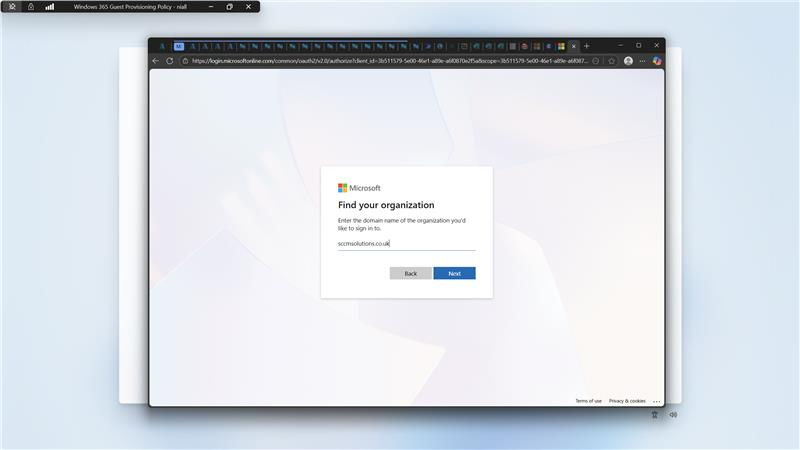This screenshot has width=800, height=450.
Task: Toggle the speaker volume icon at bottom right
Action: pos(673,414)
